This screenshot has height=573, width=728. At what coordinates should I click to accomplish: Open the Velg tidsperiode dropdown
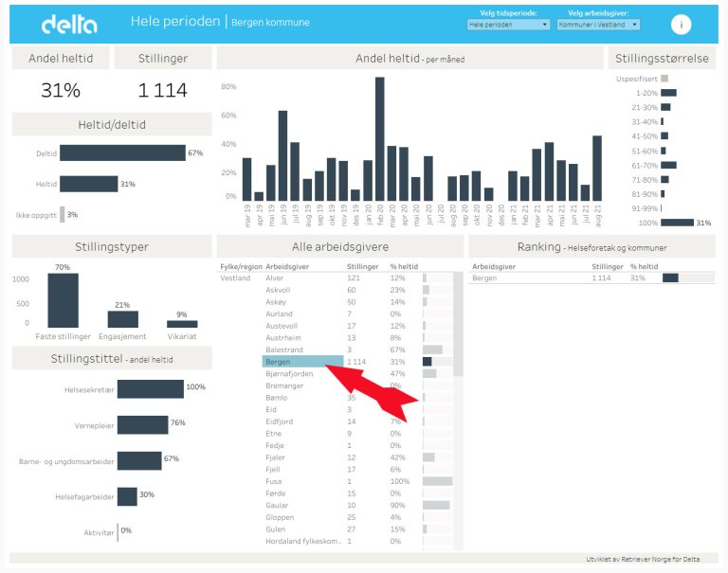[x=508, y=25]
